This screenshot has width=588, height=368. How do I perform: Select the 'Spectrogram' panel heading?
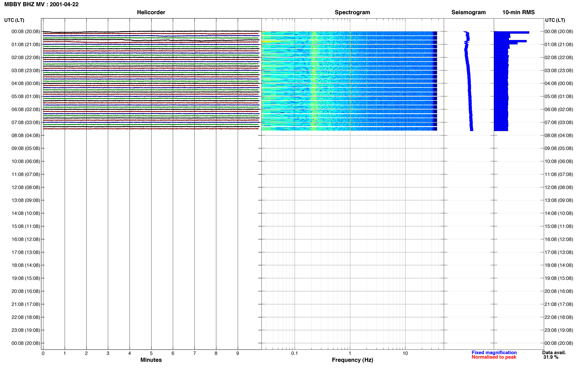352,12
